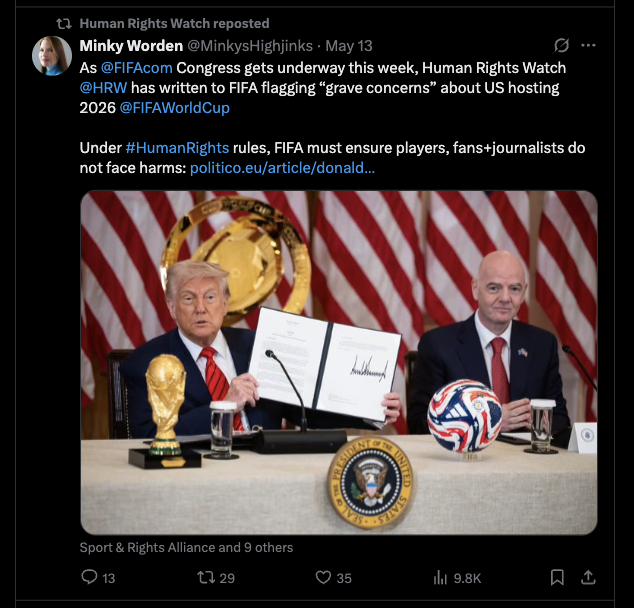Click the #HumanRights hashtag
634x608 pixels.
coord(177,148)
